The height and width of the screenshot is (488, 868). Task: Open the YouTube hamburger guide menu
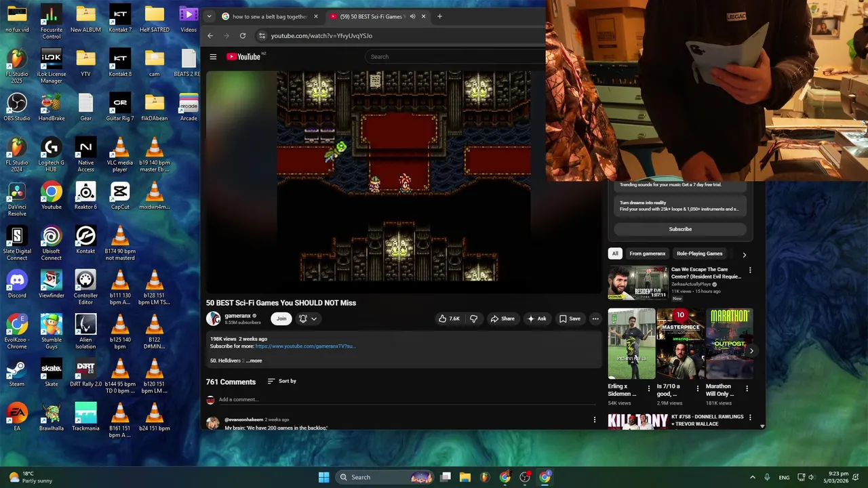(x=213, y=57)
